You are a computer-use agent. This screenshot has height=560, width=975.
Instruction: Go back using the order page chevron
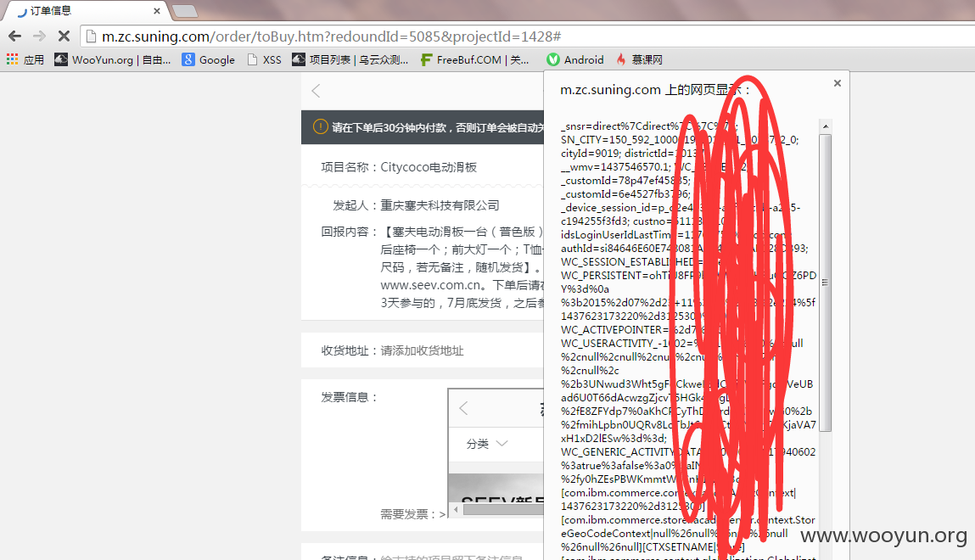316,91
